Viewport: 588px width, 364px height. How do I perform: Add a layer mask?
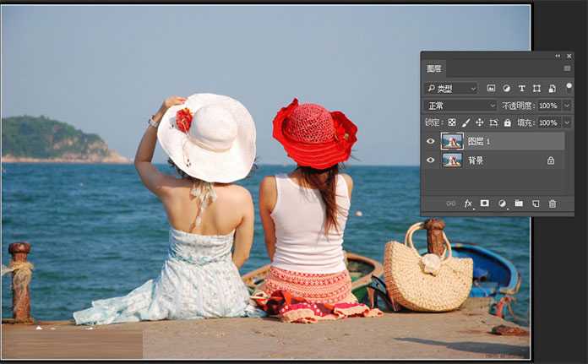[484, 204]
